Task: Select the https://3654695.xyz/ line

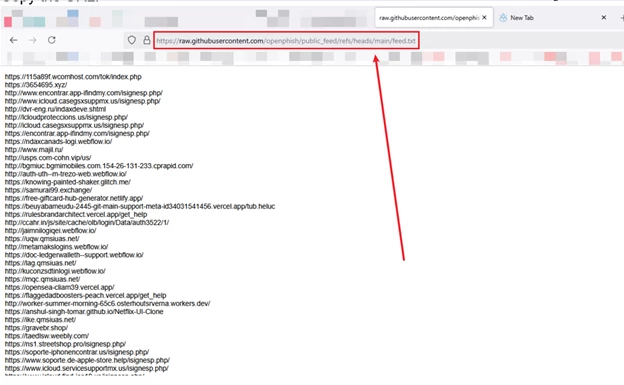Action: pyautogui.click(x=36, y=85)
